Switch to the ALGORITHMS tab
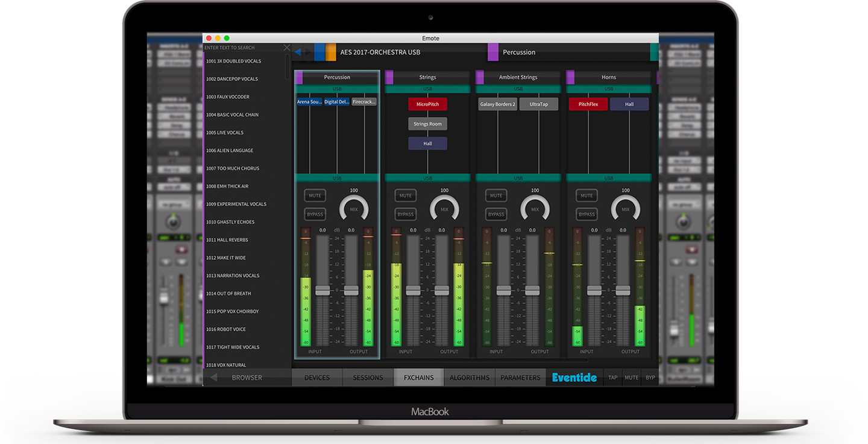This screenshot has height=444, width=868. (x=470, y=378)
